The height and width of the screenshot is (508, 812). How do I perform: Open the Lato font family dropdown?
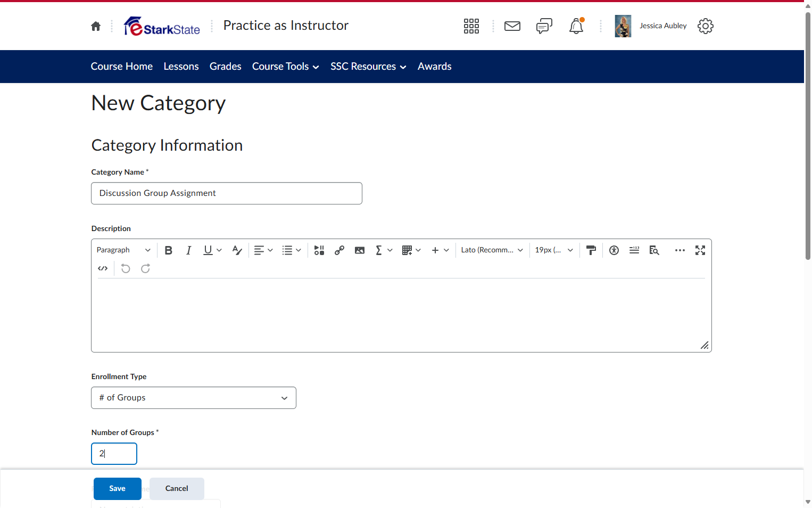pos(492,250)
